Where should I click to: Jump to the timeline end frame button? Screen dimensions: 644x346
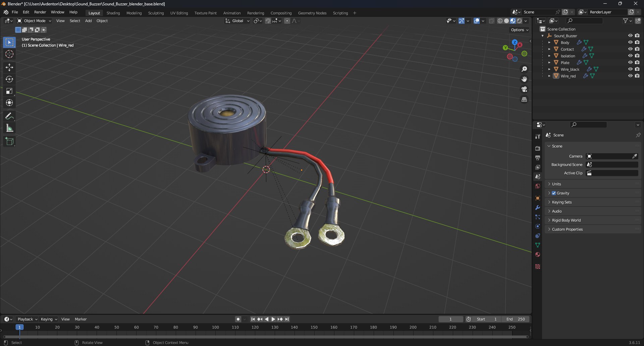[x=287, y=319]
